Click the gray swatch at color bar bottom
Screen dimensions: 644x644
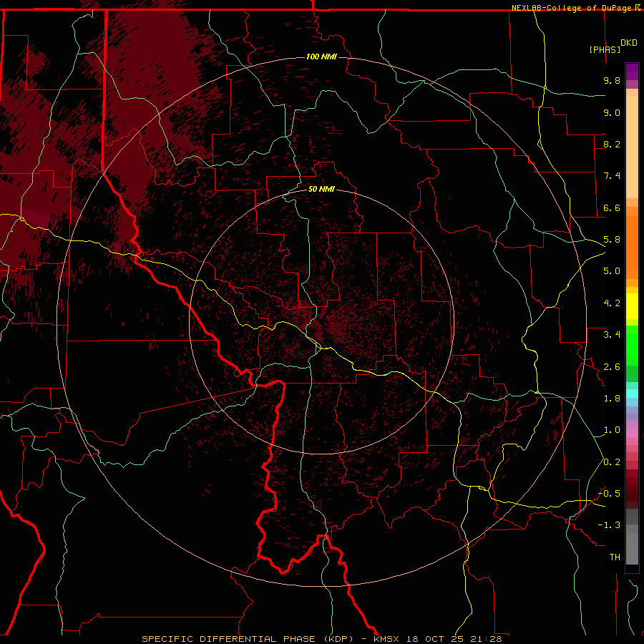tap(632, 548)
